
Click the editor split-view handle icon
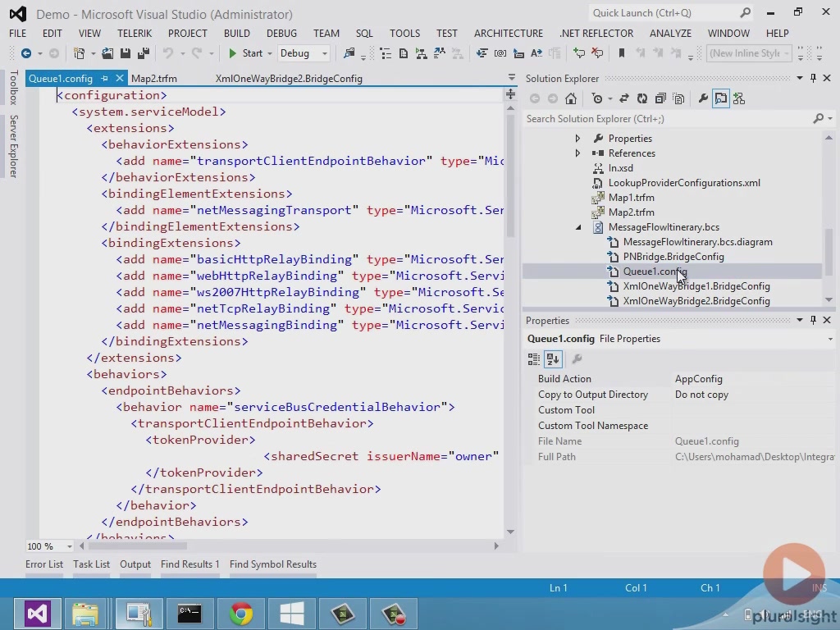[510, 94]
